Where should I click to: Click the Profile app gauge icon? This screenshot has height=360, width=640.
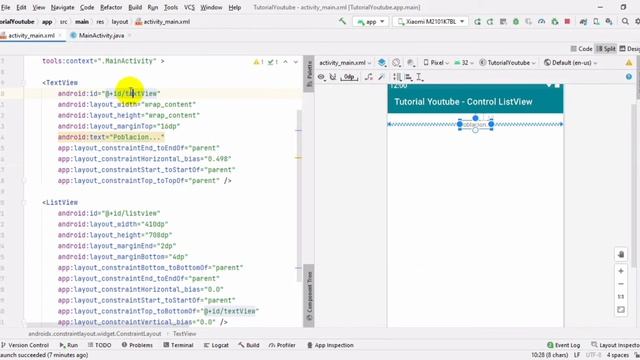click(542, 22)
